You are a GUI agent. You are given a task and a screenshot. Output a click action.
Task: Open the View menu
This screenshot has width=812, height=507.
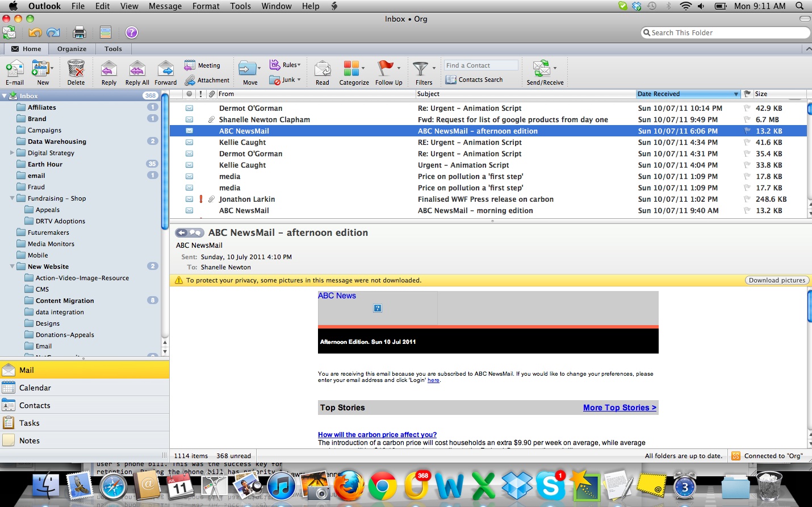(x=129, y=6)
